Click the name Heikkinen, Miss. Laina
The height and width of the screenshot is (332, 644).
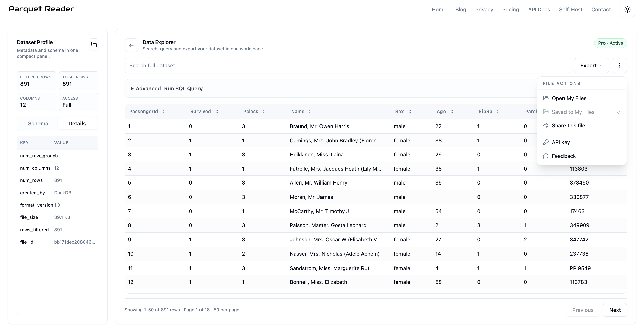[x=316, y=154]
